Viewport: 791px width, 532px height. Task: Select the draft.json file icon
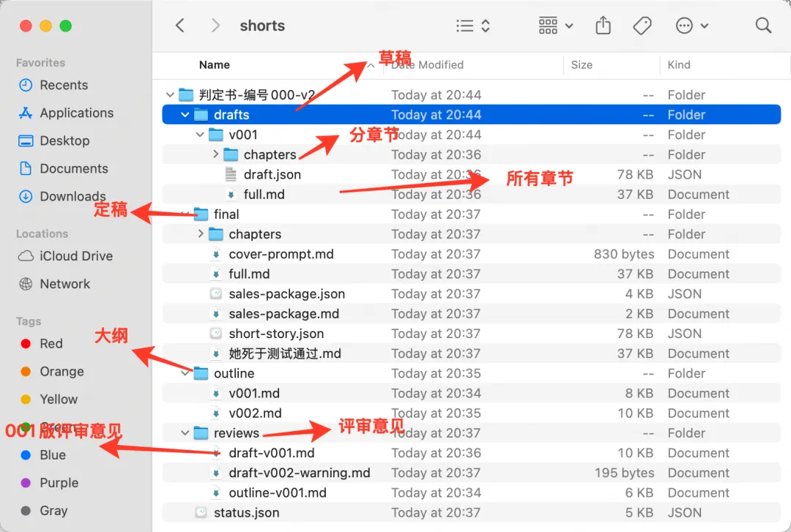[231, 174]
